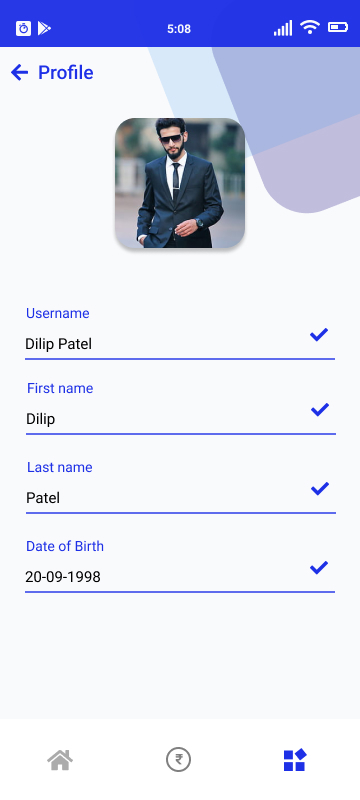The height and width of the screenshot is (800, 360).
Task: Open the Home tab icon
Action: pyautogui.click(x=60, y=760)
